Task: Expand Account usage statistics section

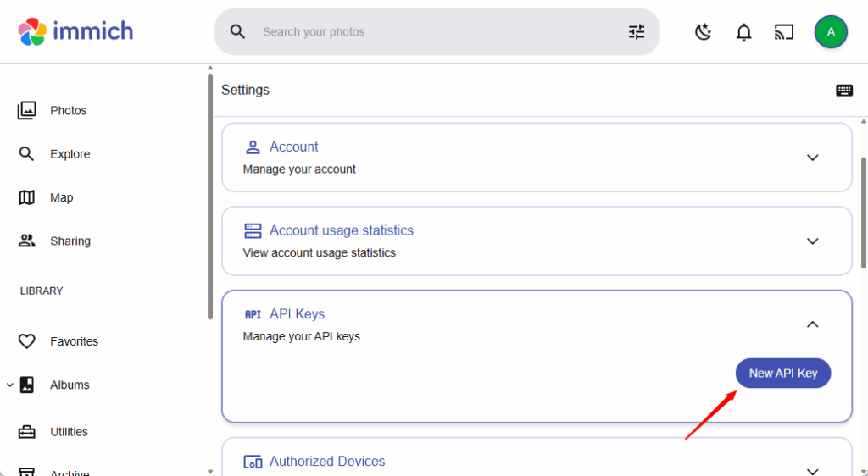Action: tap(812, 241)
